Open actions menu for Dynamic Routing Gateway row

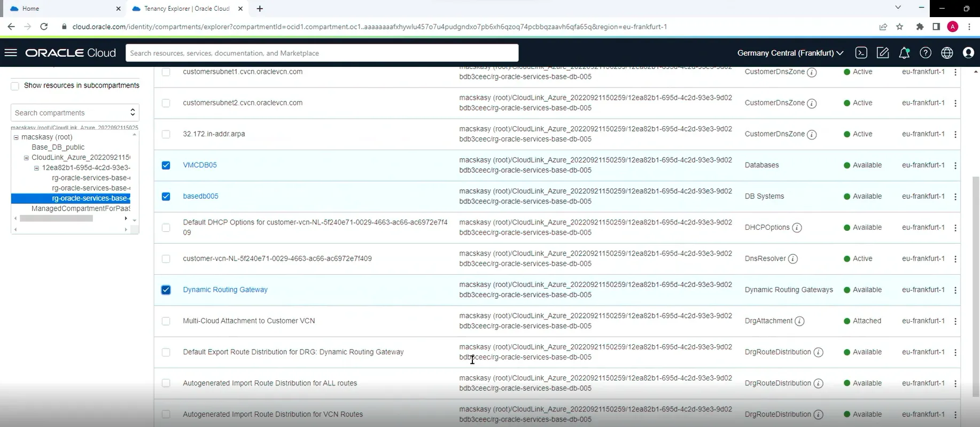pos(955,290)
